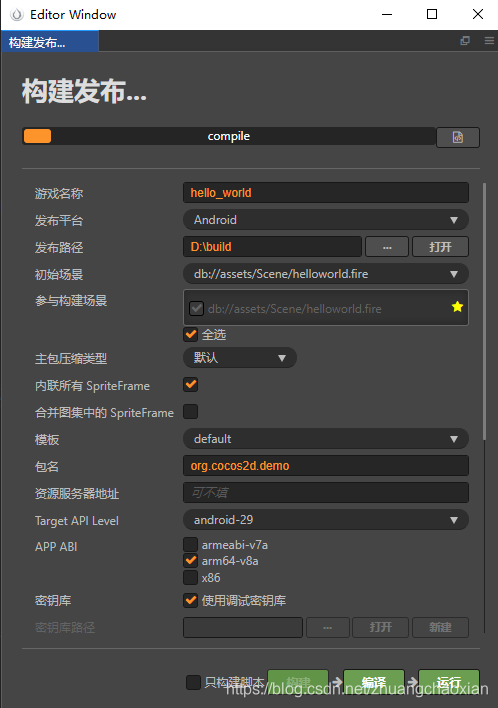Select the 构建发布... panel tab
498x708 pixels.
point(50,42)
